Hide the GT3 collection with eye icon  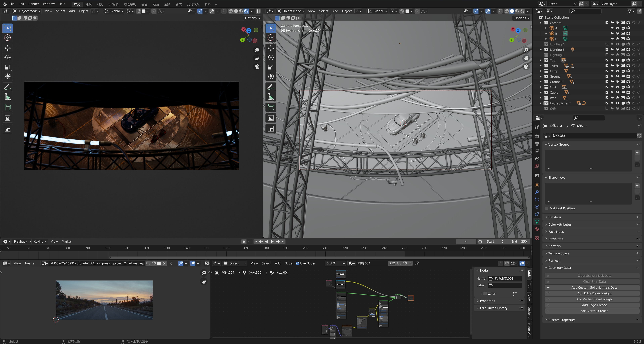point(617,87)
